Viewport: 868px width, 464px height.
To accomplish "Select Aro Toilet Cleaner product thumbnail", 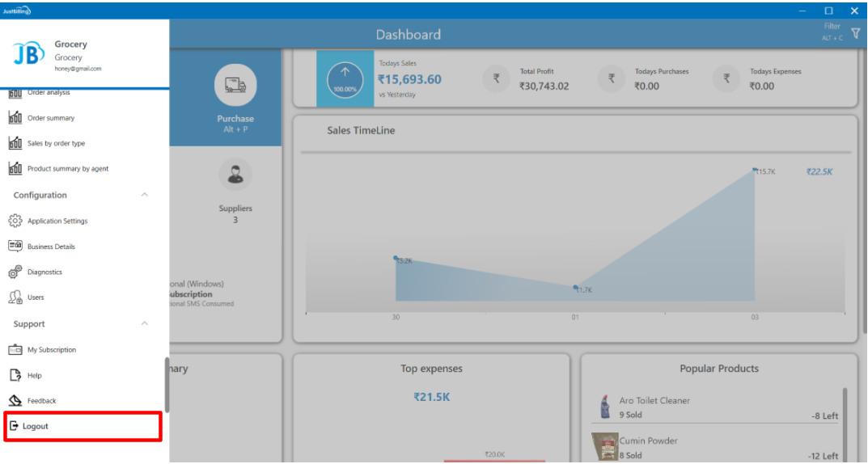I will (x=604, y=407).
